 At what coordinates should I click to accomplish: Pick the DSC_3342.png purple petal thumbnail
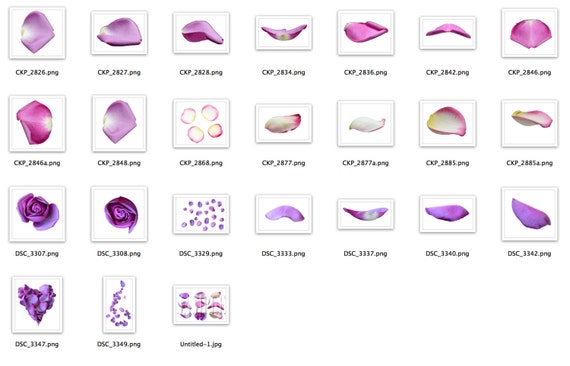point(530,214)
